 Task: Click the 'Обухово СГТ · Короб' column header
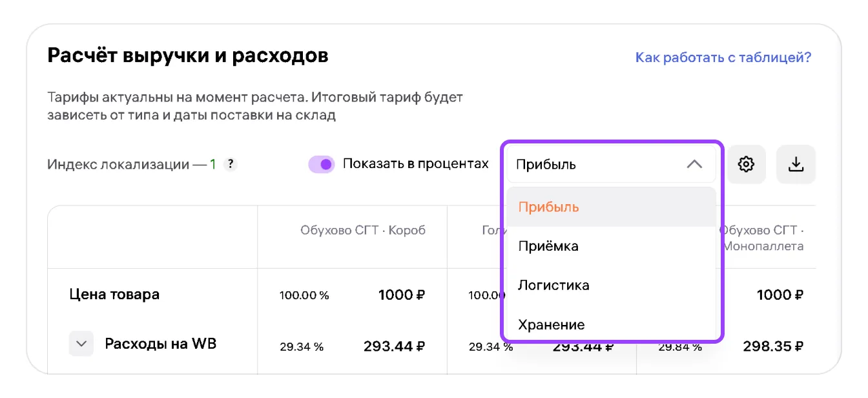363,230
